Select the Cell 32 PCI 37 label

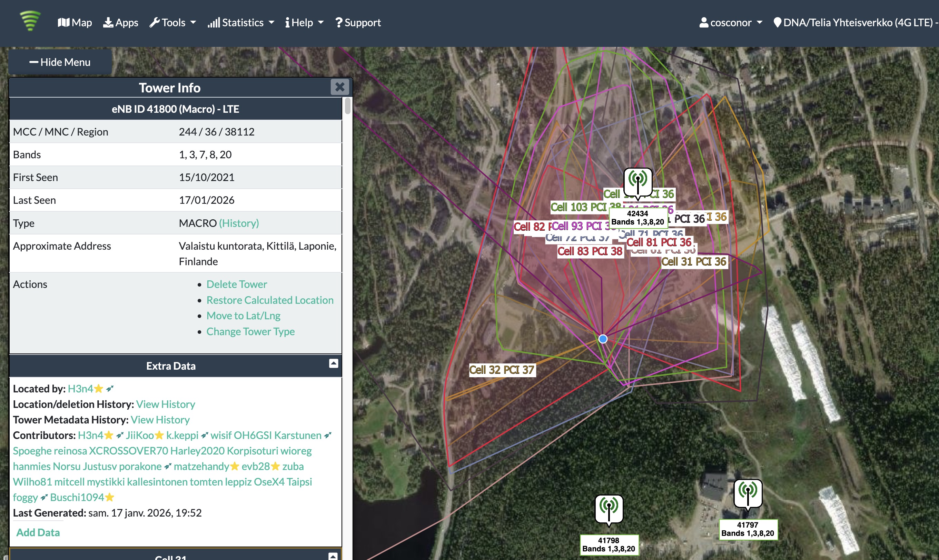pyautogui.click(x=501, y=370)
